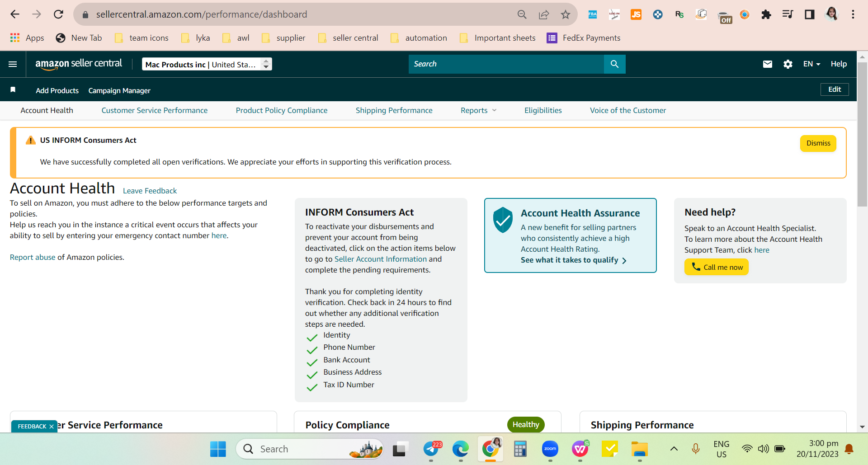Open the clock and date panel
This screenshot has width=868, height=465.
point(817,449)
